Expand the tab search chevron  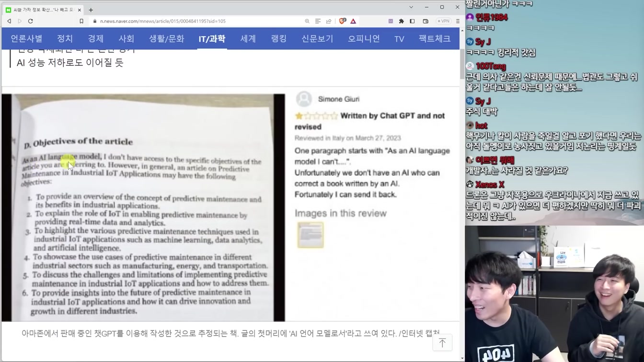(411, 7)
